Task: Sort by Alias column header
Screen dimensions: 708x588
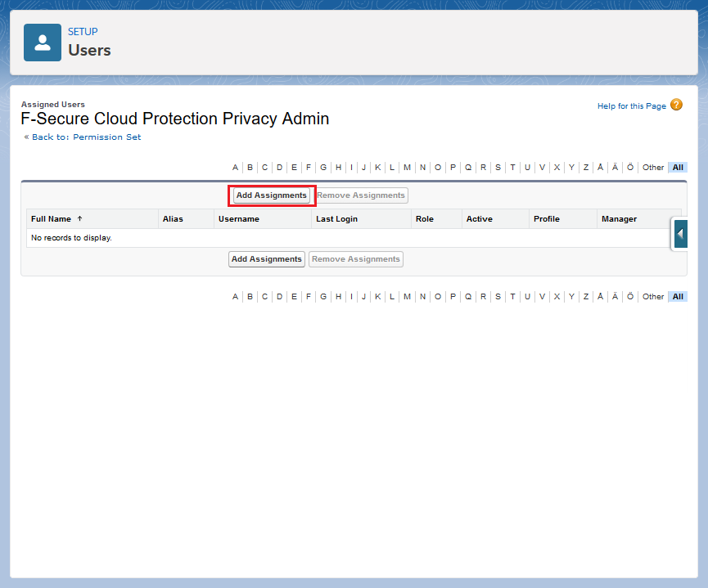Action: [x=173, y=219]
